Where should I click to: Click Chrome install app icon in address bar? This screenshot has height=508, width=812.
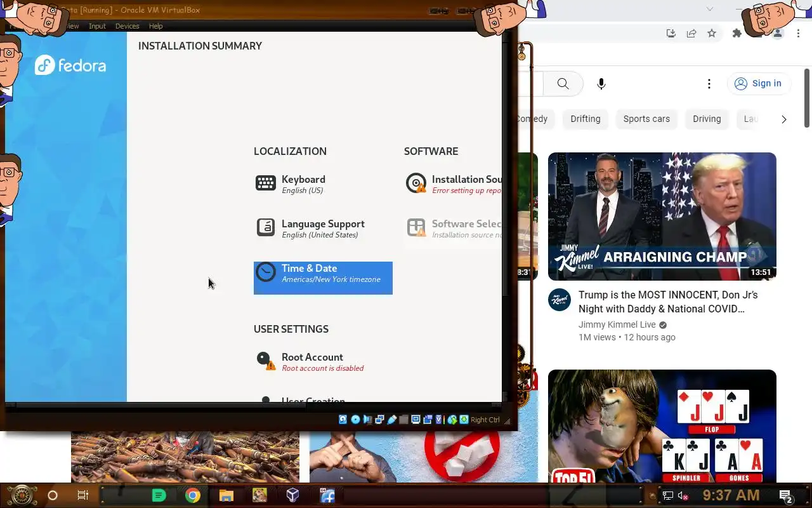pos(671,33)
